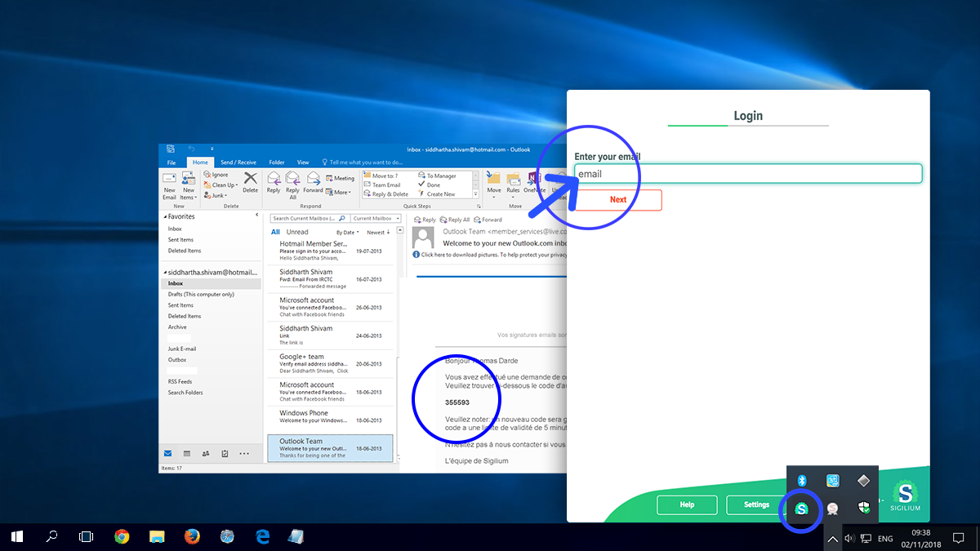Open the Windows Phone email
The height and width of the screenshot is (551, 980).
coord(331,420)
